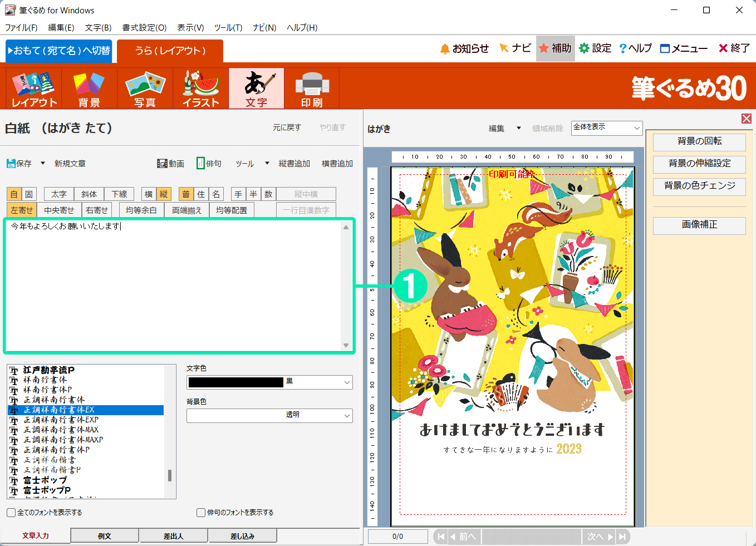Open the イラスト (Illustration) toolbar icon
Screen dimensions: 756x546
coord(200,88)
